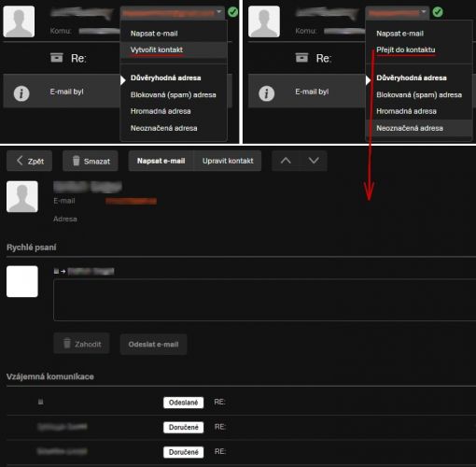Image resolution: width=476 pixels, height=467 pixels.
Task: Open the sender address dropdown arrow in the right panel
Action: coord(424,12)
